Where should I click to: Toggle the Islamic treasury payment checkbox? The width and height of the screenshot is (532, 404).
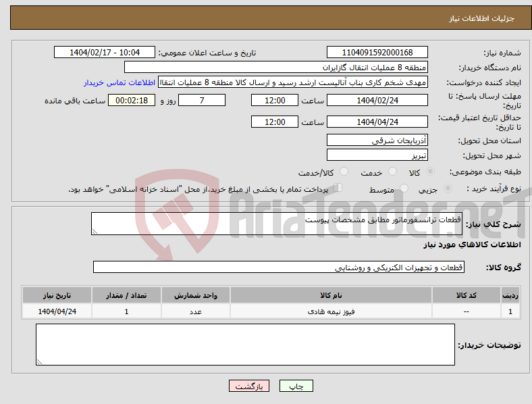[338, 188]
